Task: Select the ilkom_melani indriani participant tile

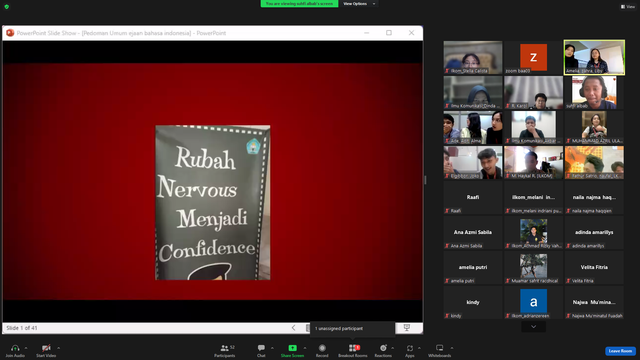Action: pyautogui.click(x=533, y=198)
